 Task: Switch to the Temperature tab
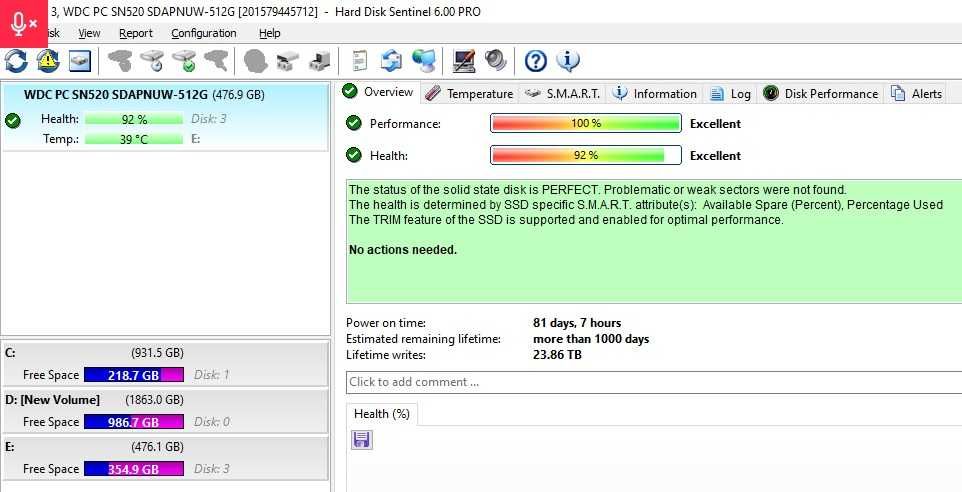(x=469, y=93)
